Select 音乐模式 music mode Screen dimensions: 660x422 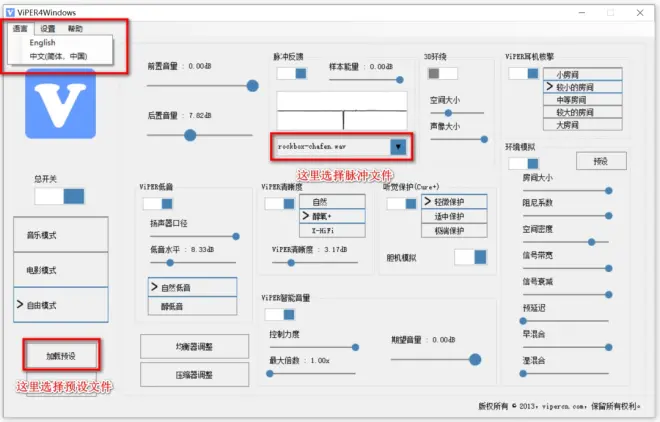pyautogui.click(x=61, y=235)
